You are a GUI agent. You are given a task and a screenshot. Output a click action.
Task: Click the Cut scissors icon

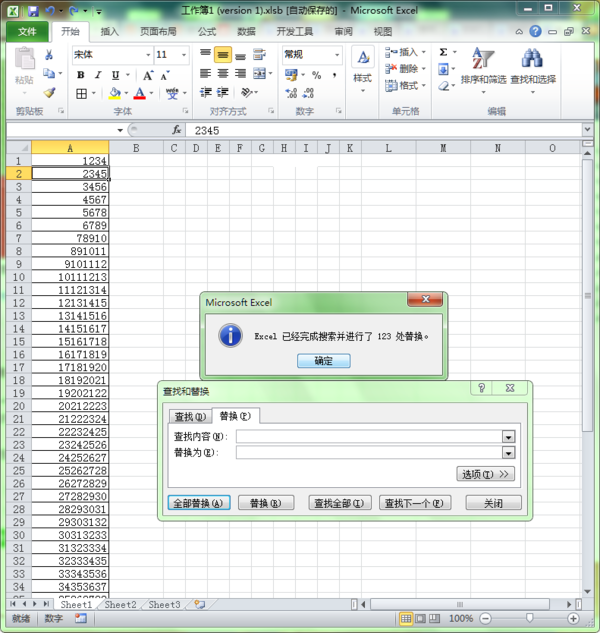(49, 54)
